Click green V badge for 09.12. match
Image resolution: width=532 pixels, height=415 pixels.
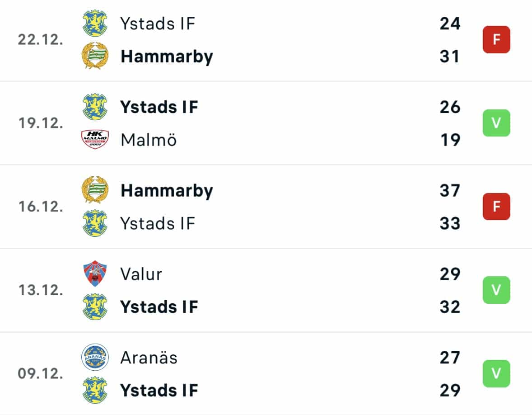(x=496, y=373)
